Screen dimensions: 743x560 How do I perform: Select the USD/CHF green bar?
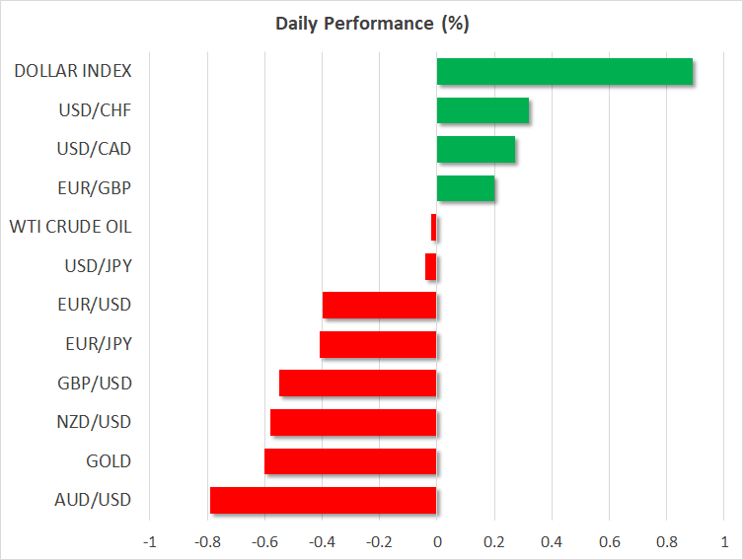483,110
